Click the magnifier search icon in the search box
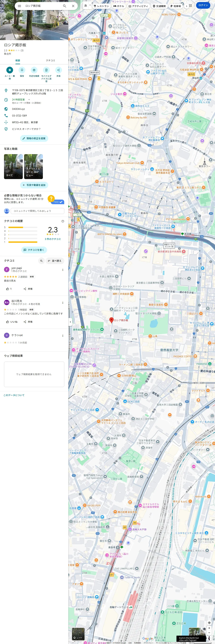This screenshot has width=215, height=644. [65, 6]
